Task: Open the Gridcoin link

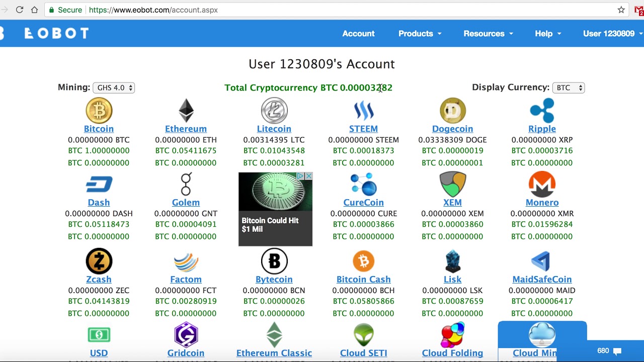Action: coord(186,353)
